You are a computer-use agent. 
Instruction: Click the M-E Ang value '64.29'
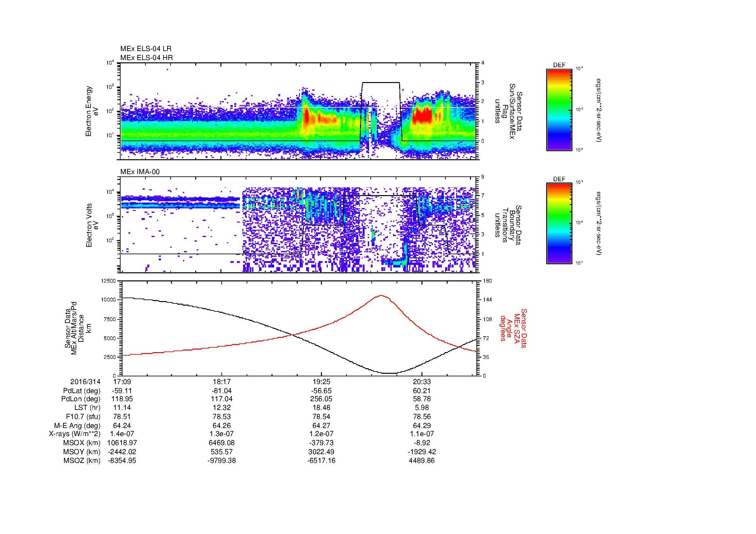coord(421,425)
